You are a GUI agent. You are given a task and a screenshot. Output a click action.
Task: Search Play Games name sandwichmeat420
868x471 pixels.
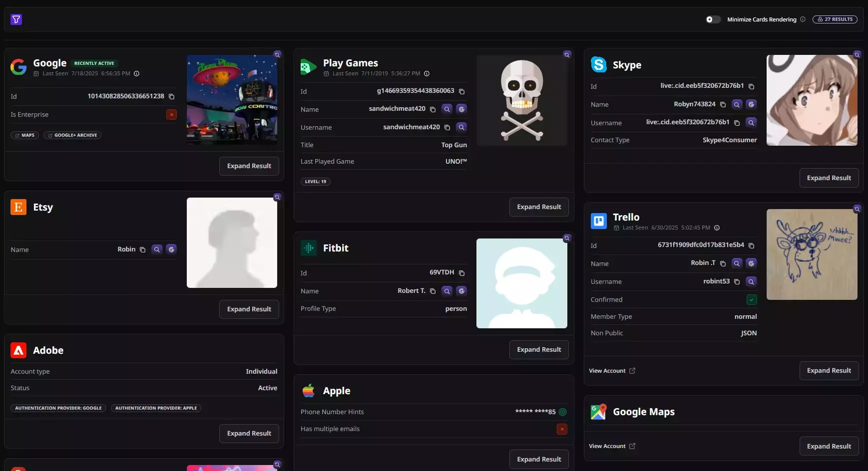coord(447,109)
